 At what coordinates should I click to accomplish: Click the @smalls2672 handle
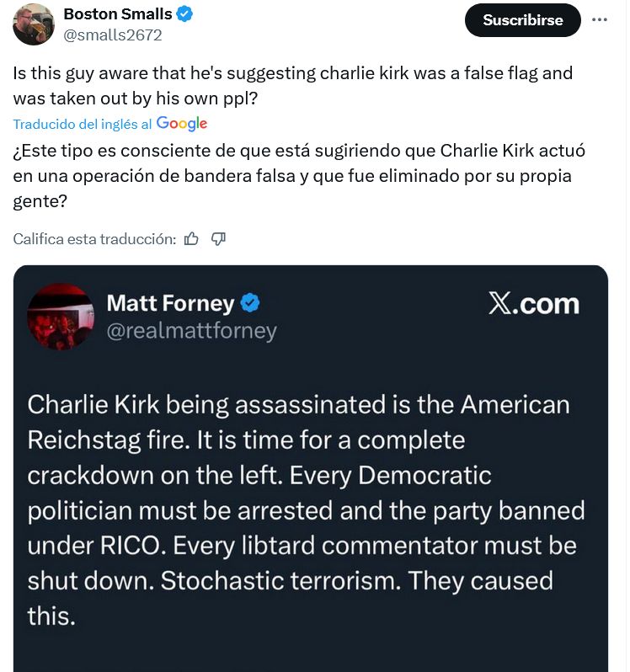coord(113,35)
